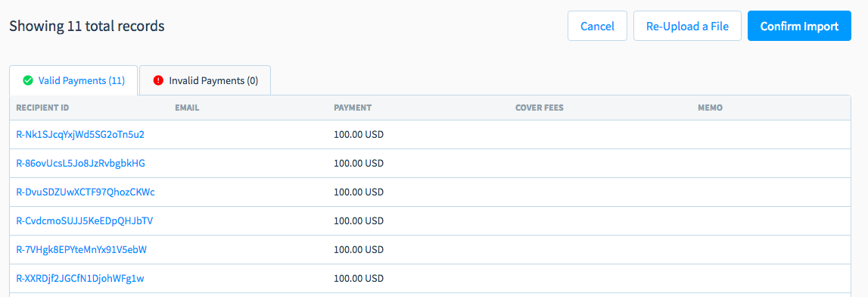Click Re-Upload a File button

pyautogui.click(x=687, y=26)
